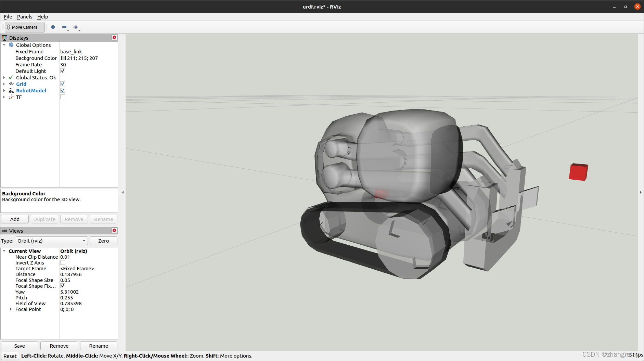Click the eye view options icon
This screenshot has width=644, height=361.
click(x=76, y=27)
